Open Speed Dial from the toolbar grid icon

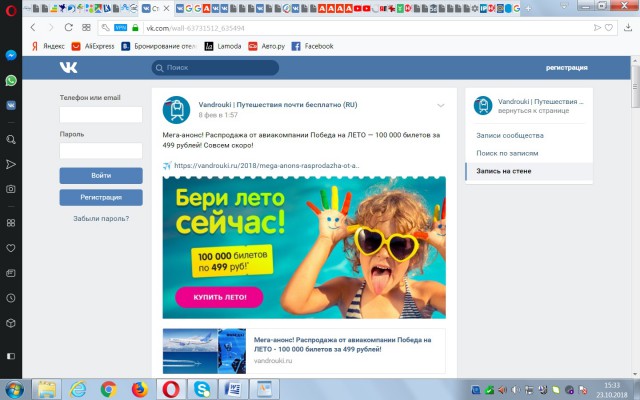click(x=86, y=28)
